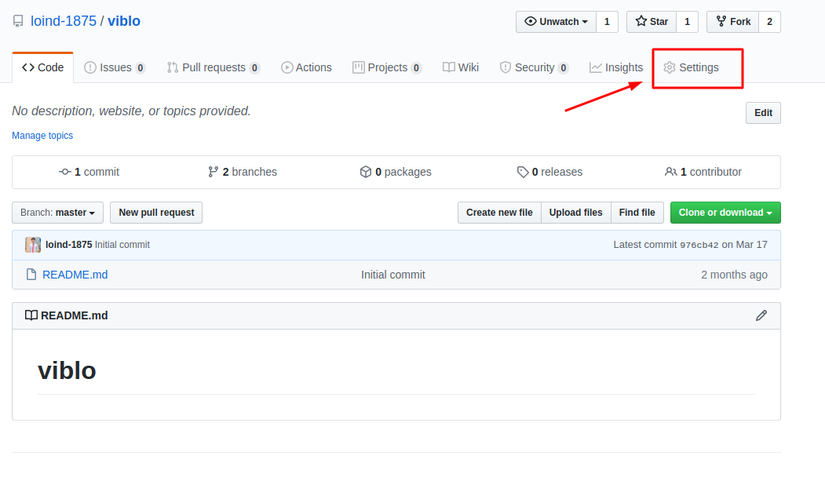
Task: Open the README.md file link
Action: click(x=75, y=275)
